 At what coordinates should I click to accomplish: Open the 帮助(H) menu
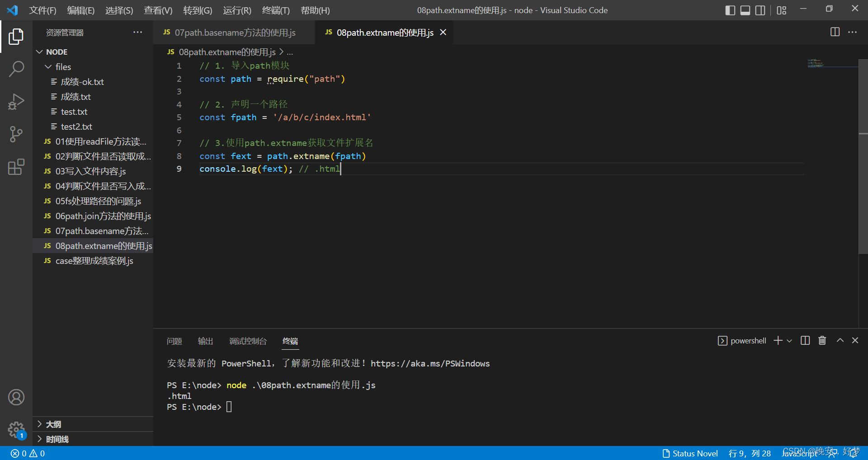(x=315, y=10)
